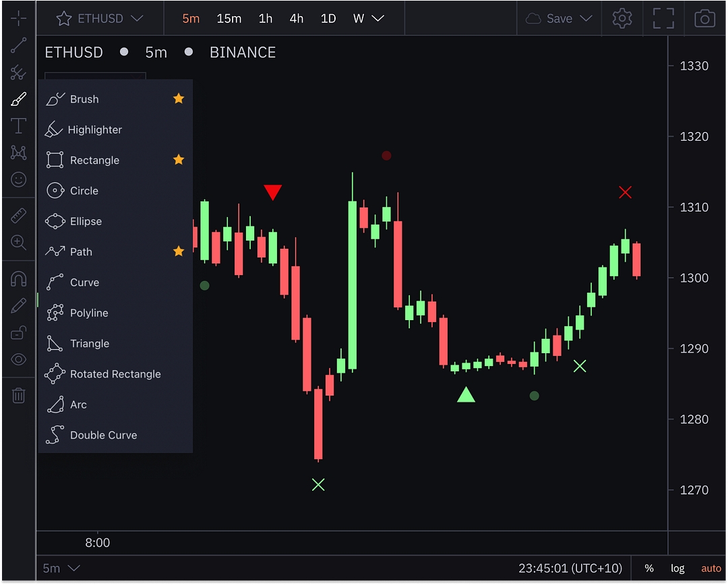
Task: Expand the Save dropdown menu
Action: (586, 18)
